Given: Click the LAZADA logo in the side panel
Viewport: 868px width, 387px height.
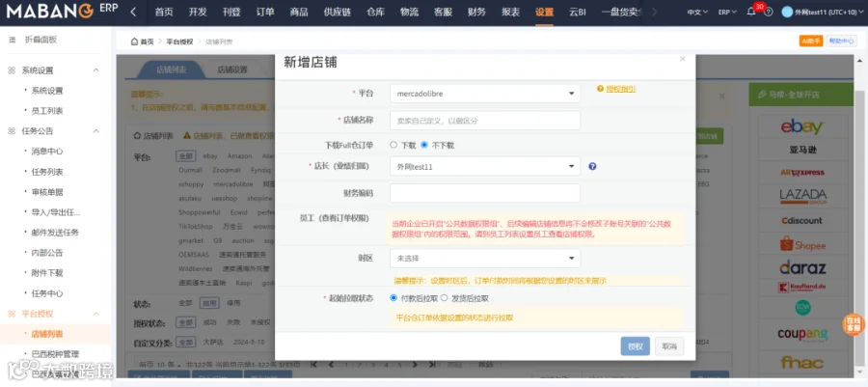Looking at the screenshot, I should (x=802, y=196).
